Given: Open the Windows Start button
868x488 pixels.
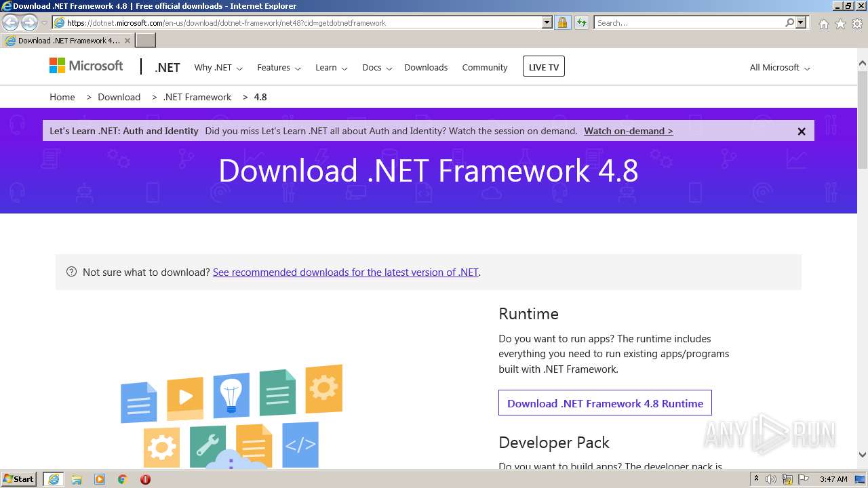Looking at the screenshot, I should point(18,479).
